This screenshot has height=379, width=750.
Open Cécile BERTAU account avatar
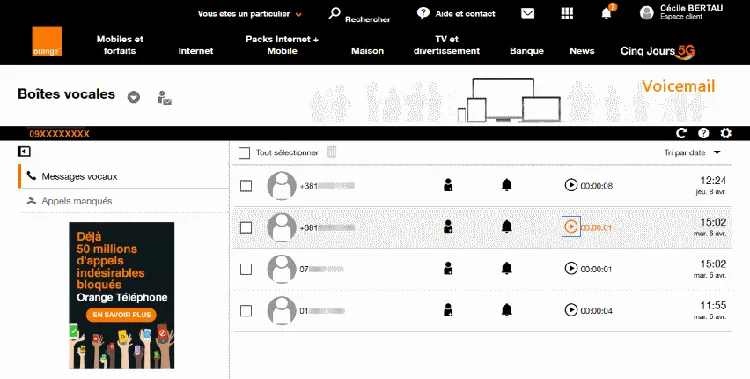(x=647, y=12)
